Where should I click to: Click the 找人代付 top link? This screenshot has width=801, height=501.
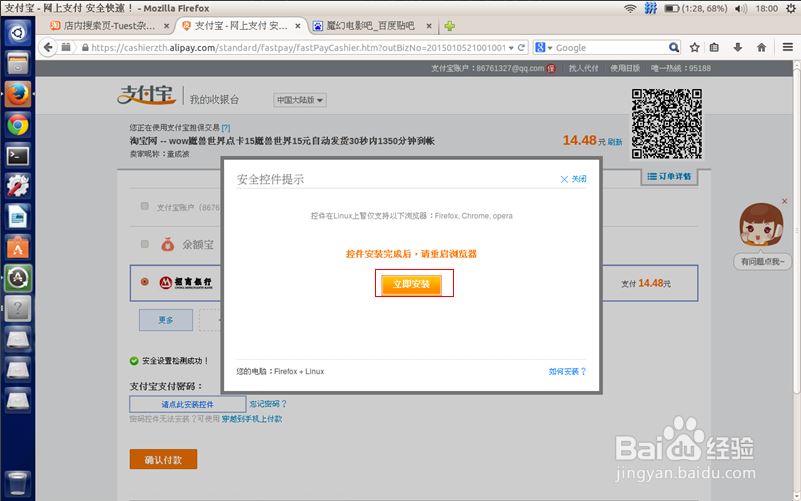click(583, 68)
